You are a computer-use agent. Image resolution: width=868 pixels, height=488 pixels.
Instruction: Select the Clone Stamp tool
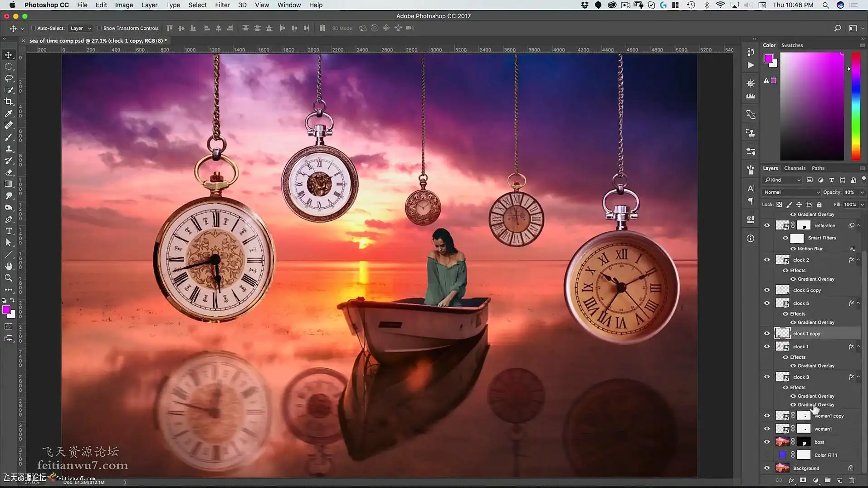[9, 149]
